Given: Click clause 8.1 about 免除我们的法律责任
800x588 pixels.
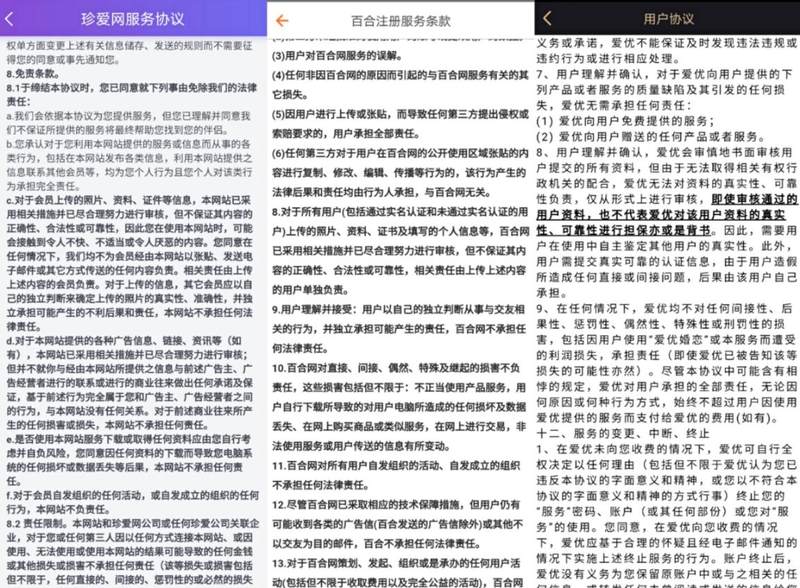Looking at the screenshot, I should point(132,94).
